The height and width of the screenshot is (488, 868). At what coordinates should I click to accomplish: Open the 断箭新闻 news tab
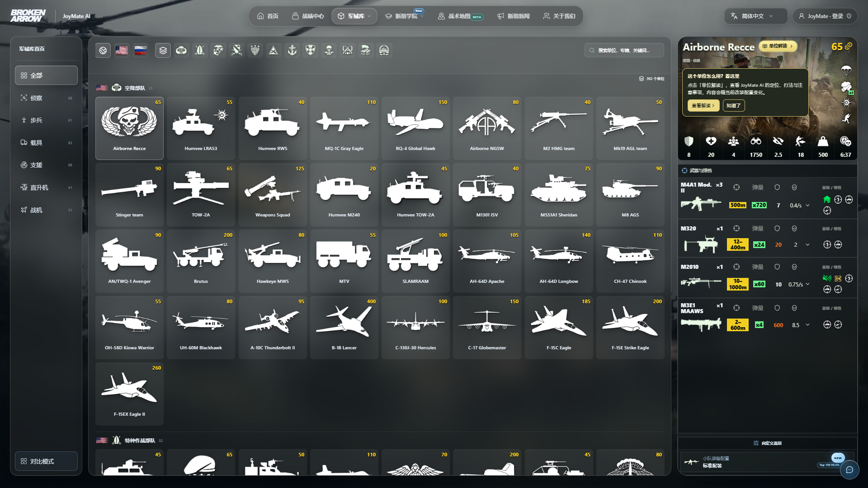pyautogui.click(x=513, y=16)
